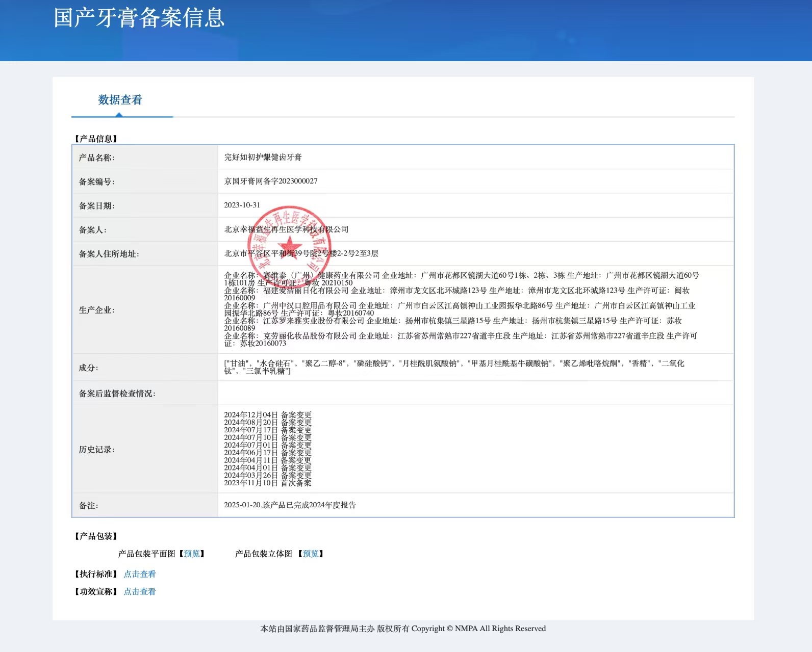Click manufacturer 广州中汉口腔用品有限公司 entry

pyautogui.click(x=460, y=309)
